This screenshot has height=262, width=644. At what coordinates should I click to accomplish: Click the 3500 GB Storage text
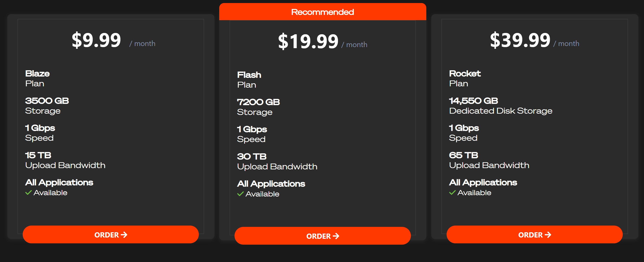coord(47,106)
